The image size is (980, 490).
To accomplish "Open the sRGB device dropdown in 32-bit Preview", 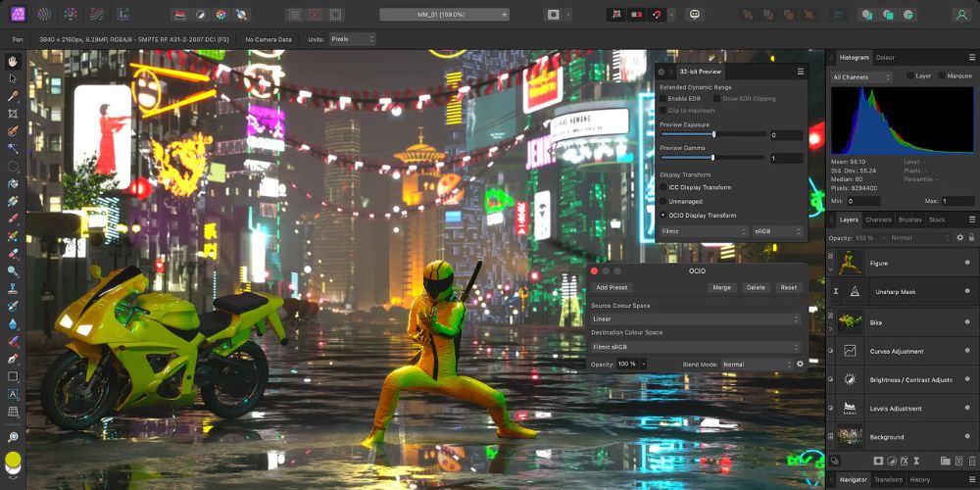I will tap(778, 231).
